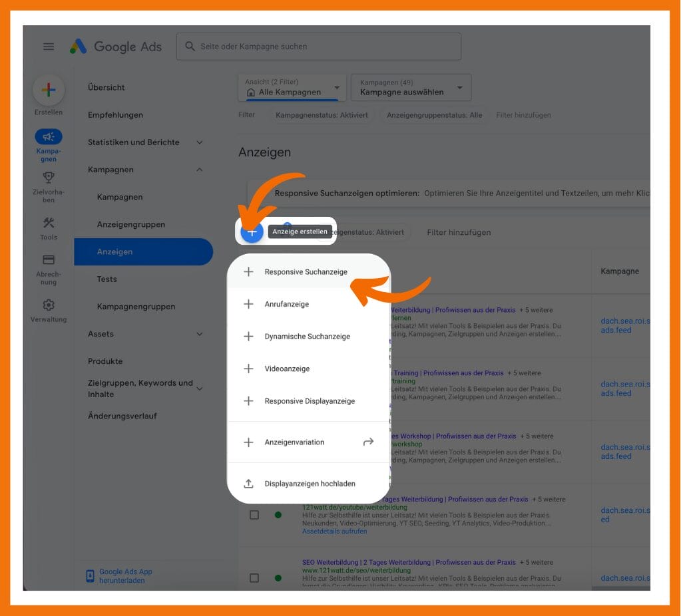Viewport: 681px width, 616px height.
Task: Select Videoanzeige from the menu
Action: pyautogui.click(x=287, y=369)
